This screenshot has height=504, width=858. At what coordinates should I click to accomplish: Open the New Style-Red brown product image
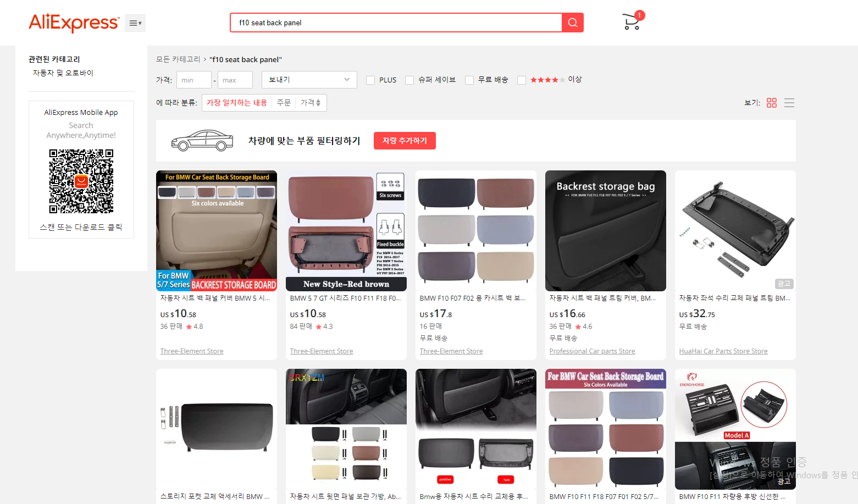pyautogui.click(x=346, y=231)
